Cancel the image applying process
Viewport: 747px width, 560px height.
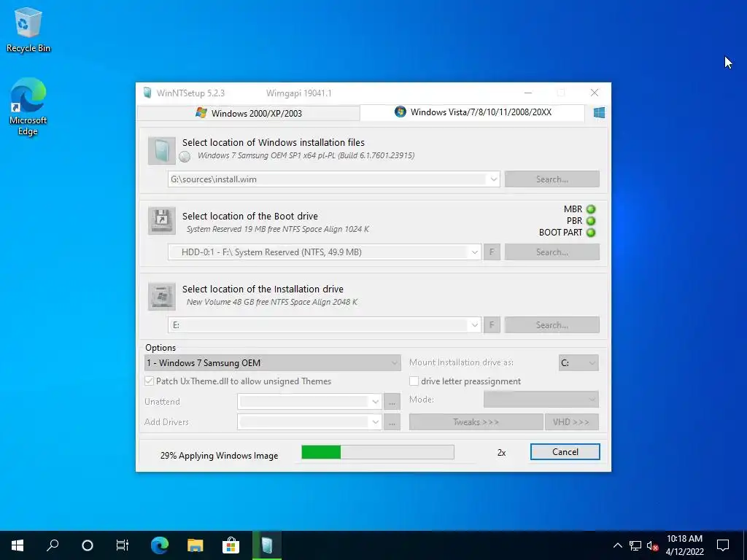point(565,452)
